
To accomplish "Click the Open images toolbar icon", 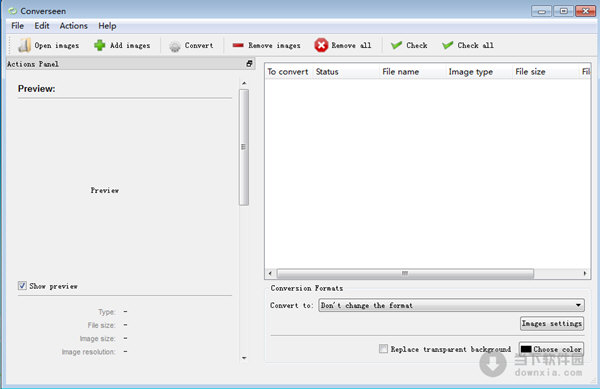I will (24, 45).
